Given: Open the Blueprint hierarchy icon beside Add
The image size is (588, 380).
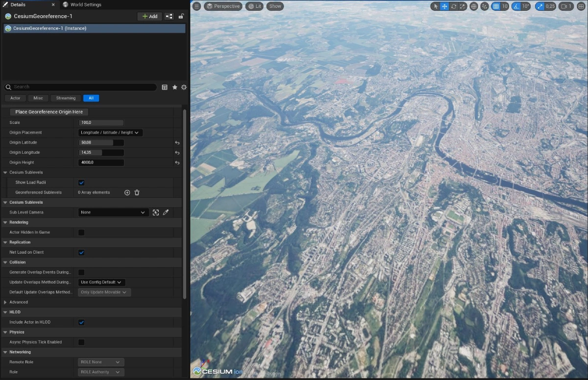Looking at the screenshot, I should pyautogui.click(x=169, y=16).
